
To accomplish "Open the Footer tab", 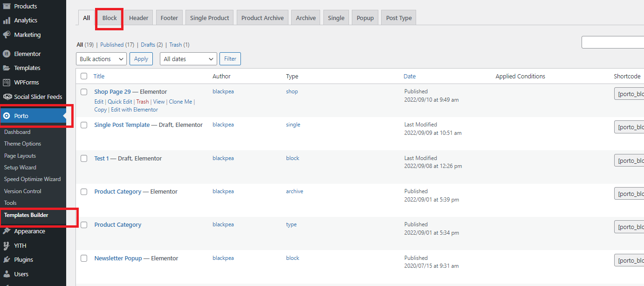I will tap(169, 18).
